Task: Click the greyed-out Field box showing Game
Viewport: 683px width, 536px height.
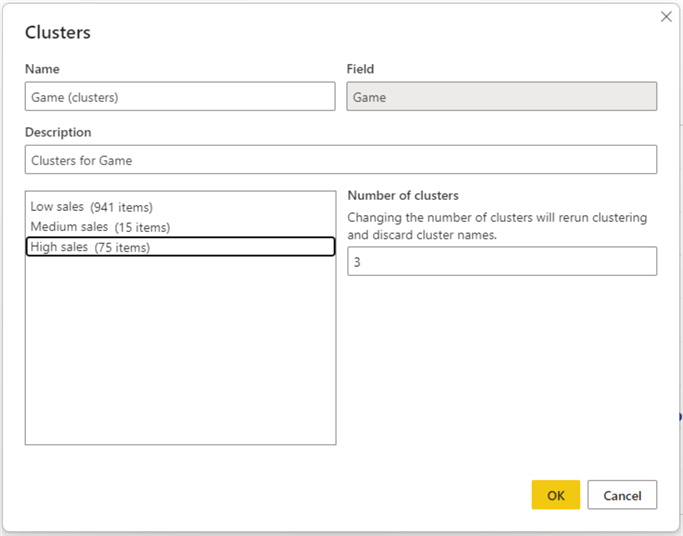Action: pyautogui.click(x=501, y=97)
